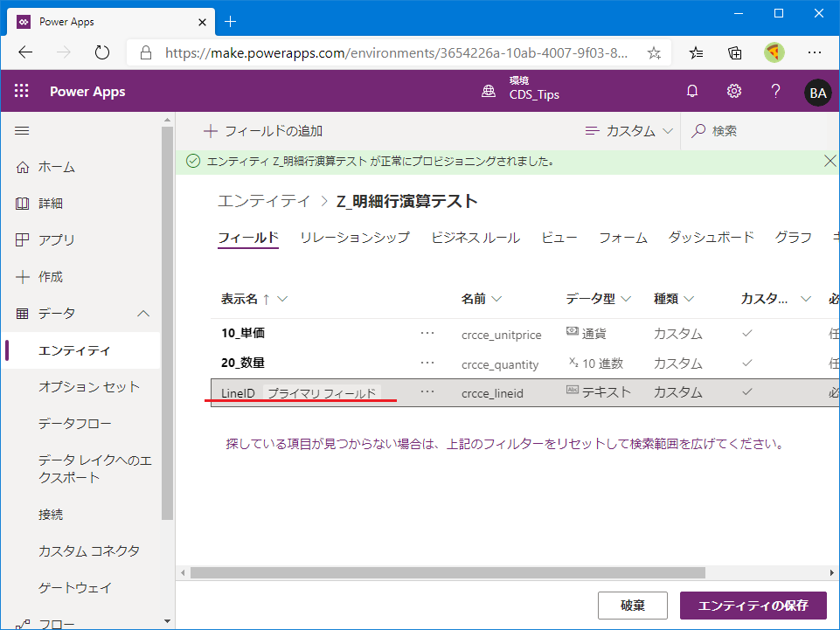Viewport: 840px width, 630px height.
Task: Open the カスタム view filter dropdown
Action: pos(629,131)
